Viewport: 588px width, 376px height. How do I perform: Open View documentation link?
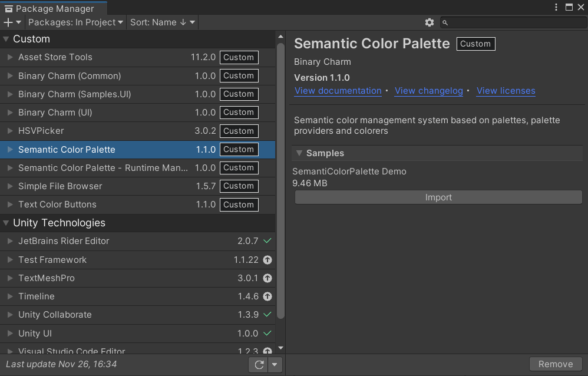(x=338, y=91)
